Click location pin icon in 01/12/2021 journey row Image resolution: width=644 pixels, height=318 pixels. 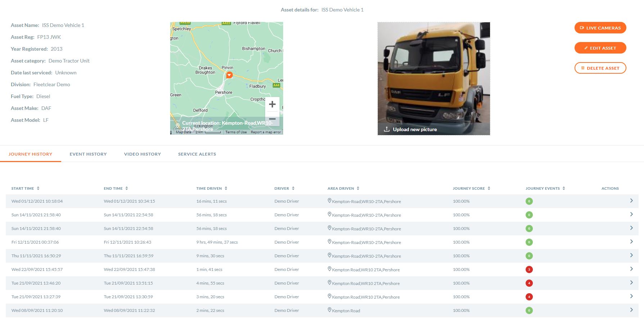[x=329, y=201]
